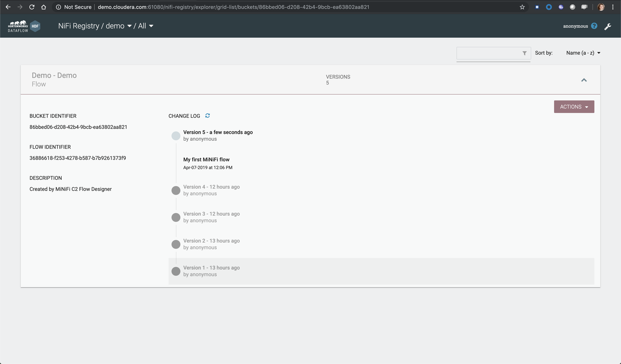The width and height of the screenshot is (621, 364).
Task: Reload the page with refresh icon
Action: pyautogui.click(x=32, y=7)
